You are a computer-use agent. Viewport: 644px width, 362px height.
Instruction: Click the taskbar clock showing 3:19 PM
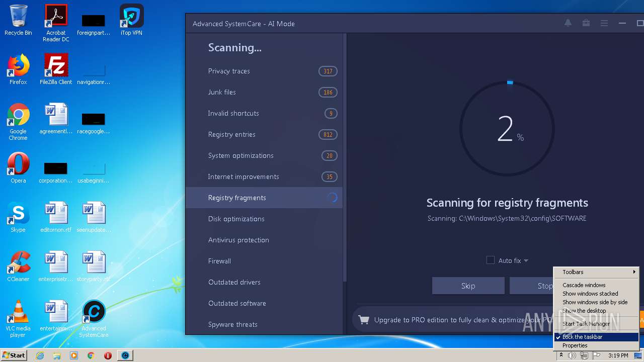pyautogui.click(x=618, y=355)
